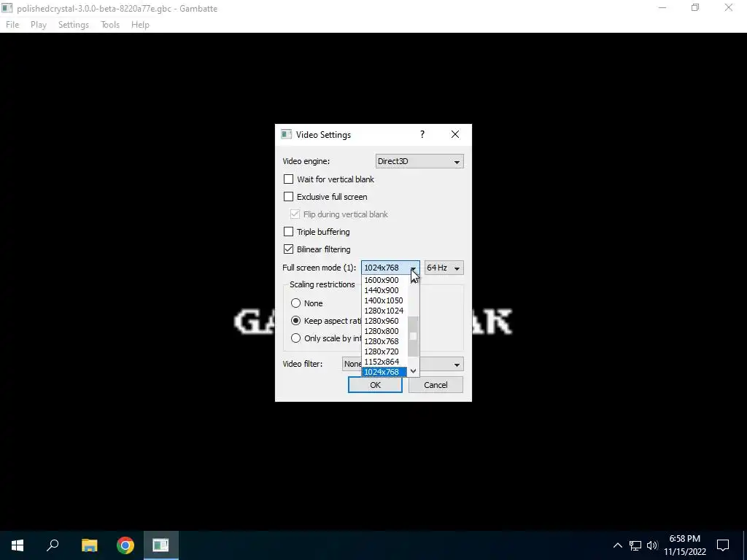Open the Video filter dropdown arrow
The image size is (747, 560).
[x=457, y=365]
